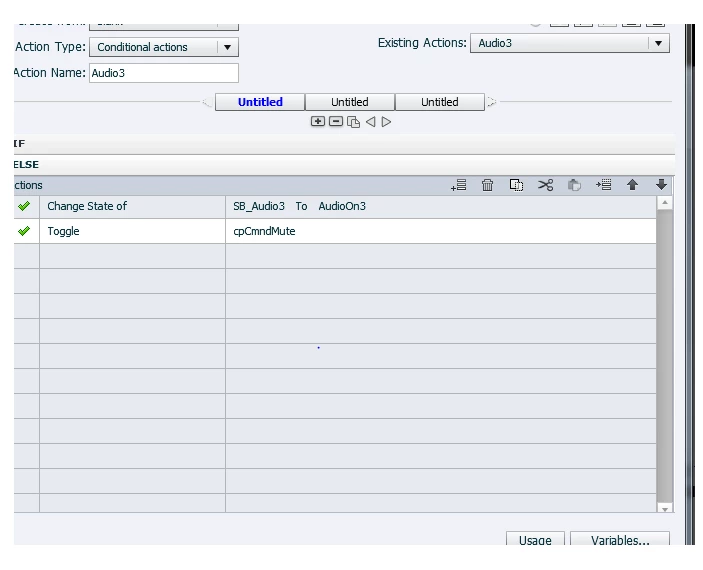Select the first bold Untitled decision tab

coord(260,102)
